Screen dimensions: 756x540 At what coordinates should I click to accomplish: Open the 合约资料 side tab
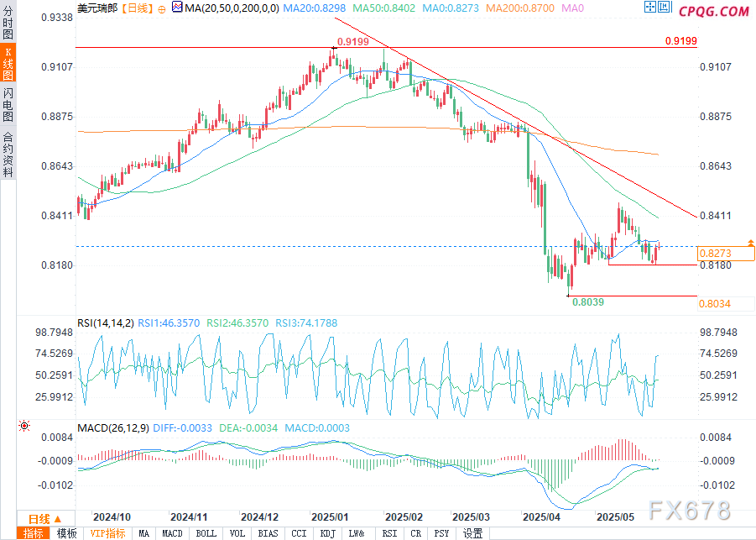8,155
